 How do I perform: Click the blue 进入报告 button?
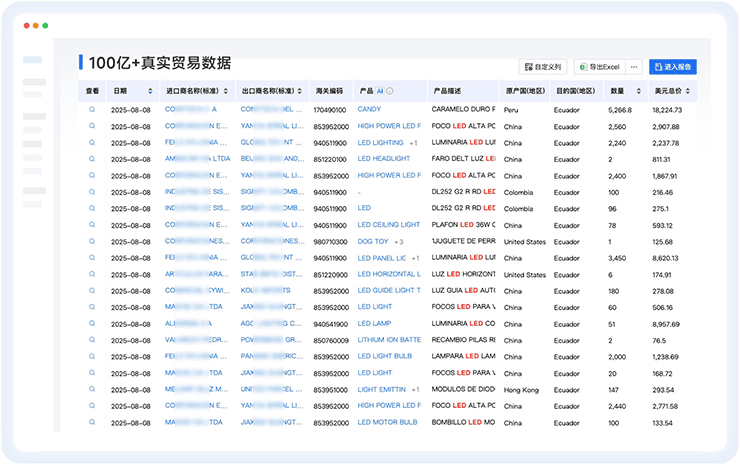(672, 67)
